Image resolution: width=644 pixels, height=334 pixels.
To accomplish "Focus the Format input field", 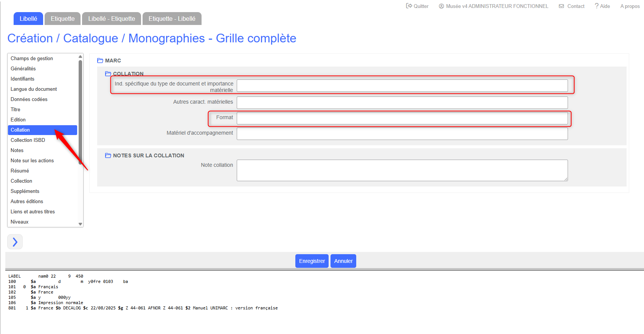I will pos(402,118).
